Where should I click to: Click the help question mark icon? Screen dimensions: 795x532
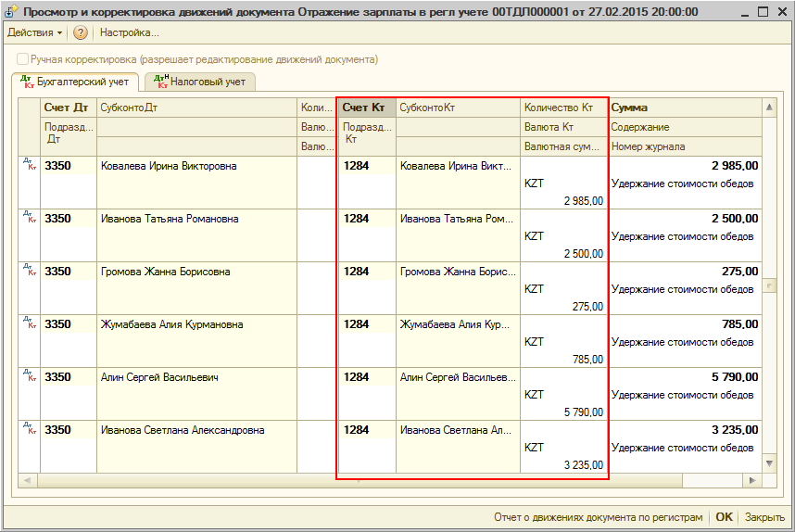click(81, 32)
